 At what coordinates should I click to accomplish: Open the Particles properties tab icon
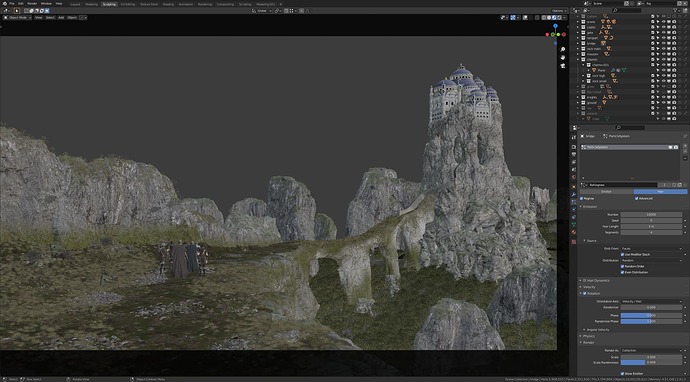pos(574,202)
